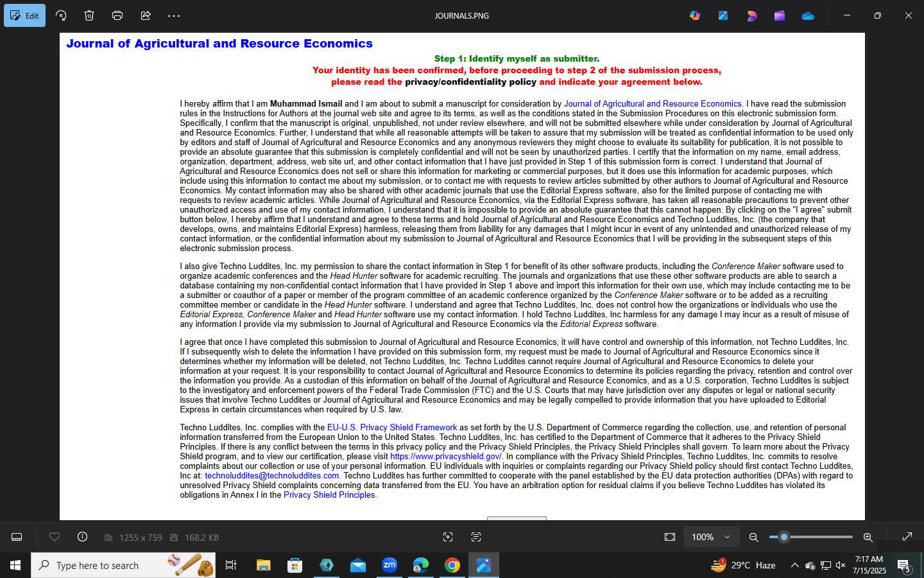Open the notification center icon
Screen dimensions: 924x578
[x=904, y=566]
